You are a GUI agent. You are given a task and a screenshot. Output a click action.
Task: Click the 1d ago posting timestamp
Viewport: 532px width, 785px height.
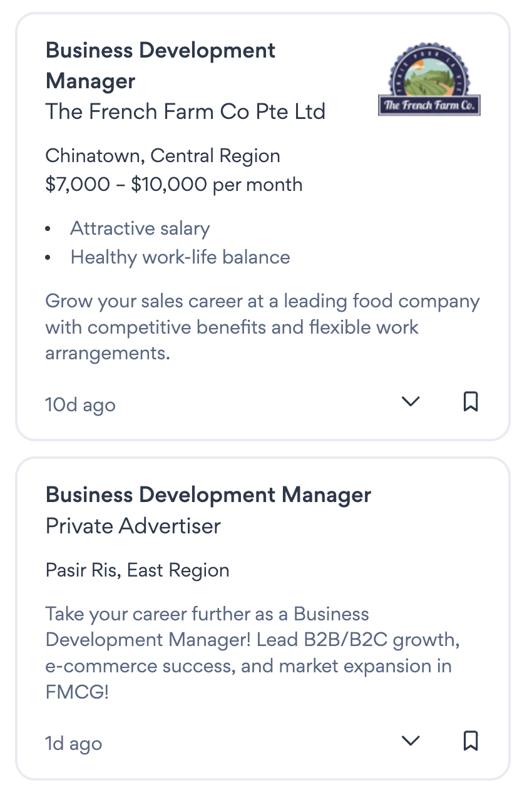(x=74, y=744)
